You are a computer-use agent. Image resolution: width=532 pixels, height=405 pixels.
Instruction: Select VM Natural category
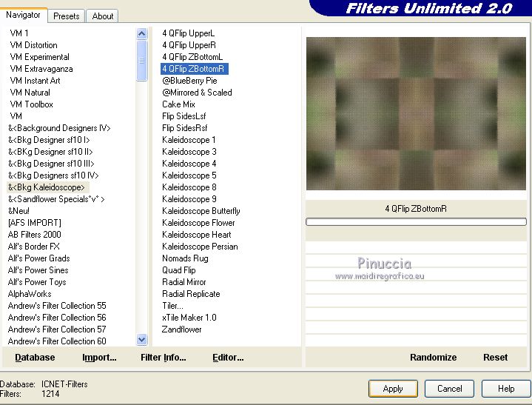(x=30, y=93)
